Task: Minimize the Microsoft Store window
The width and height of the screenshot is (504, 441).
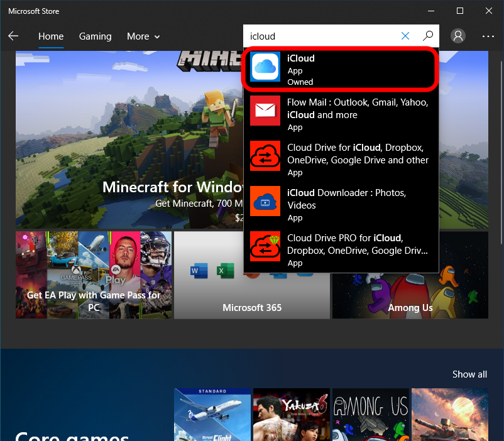Action: click(431, 11)
